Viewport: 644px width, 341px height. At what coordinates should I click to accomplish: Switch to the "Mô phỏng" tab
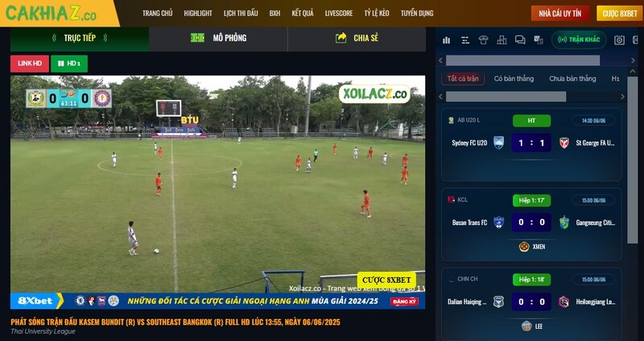pos(219,38)
